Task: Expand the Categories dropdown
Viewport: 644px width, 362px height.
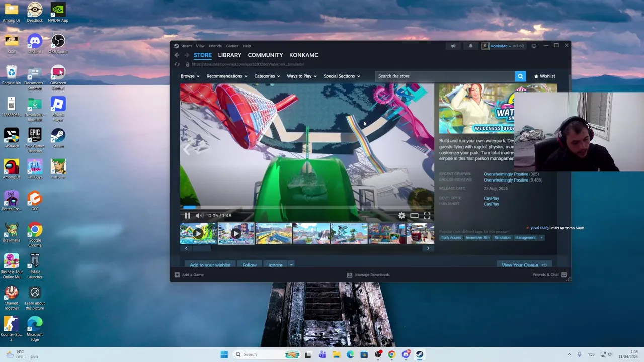Action: click(267, 76)
